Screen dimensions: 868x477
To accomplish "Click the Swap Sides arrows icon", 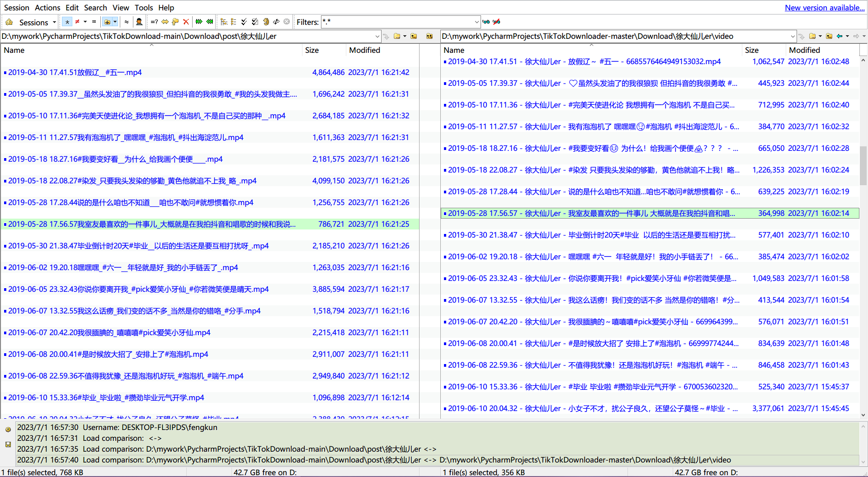I will (x=165, y=22).
